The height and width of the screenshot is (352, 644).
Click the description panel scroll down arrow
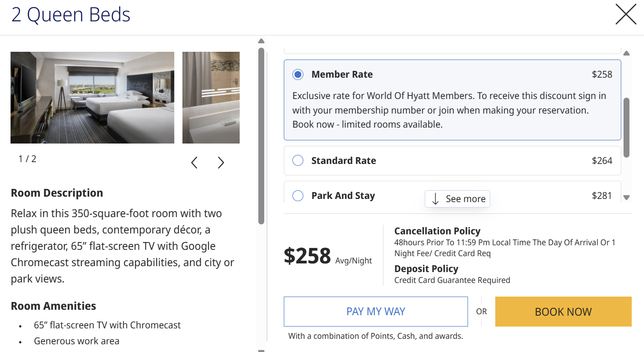261,350
